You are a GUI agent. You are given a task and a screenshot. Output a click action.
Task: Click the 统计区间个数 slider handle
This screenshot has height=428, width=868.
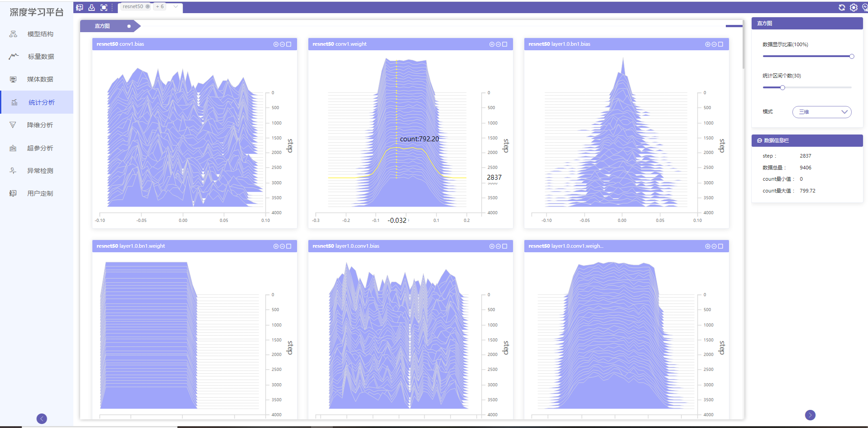tap(782, 87)
